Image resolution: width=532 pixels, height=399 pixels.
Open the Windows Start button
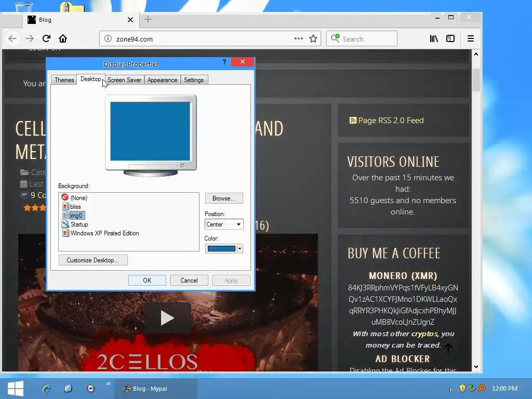click(x=15, y=389)
